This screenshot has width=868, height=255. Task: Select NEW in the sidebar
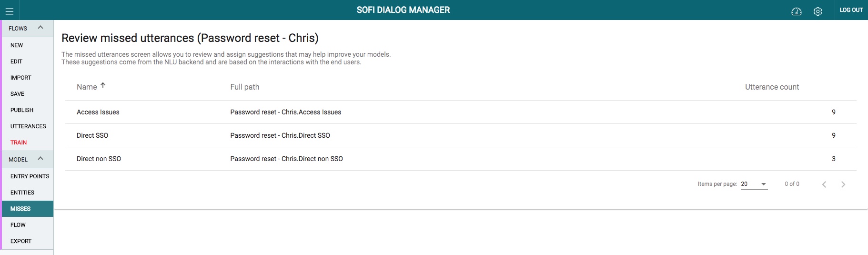28,45
